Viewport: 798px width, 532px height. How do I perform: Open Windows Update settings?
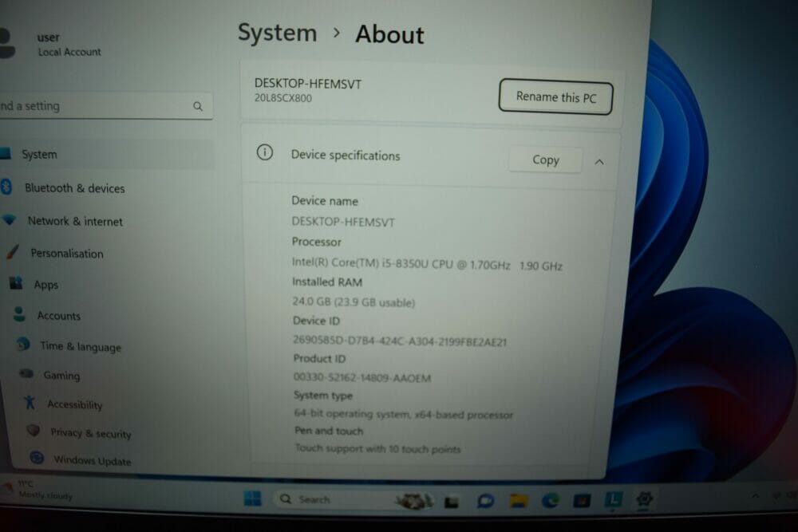[92, 460]
